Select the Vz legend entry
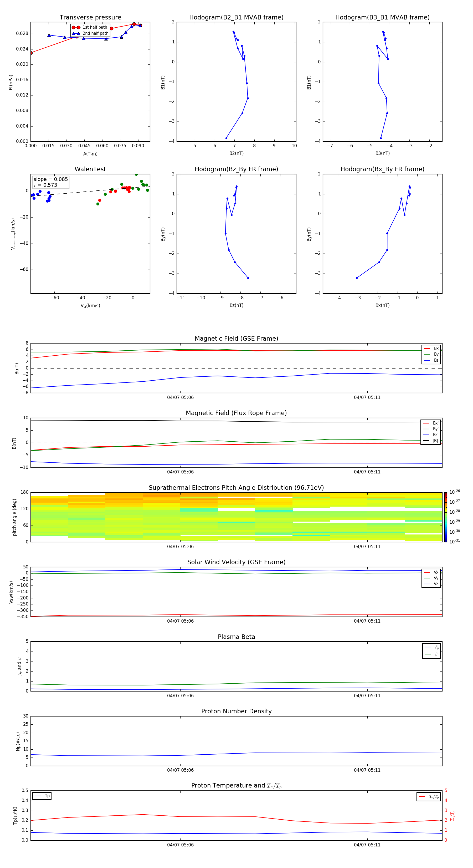473x868 pixels. [x=431, y=584]
